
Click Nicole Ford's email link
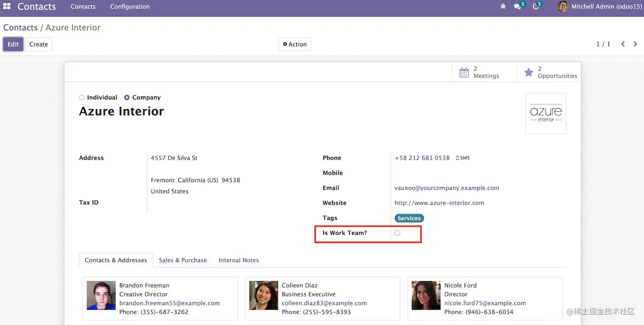click(485, 303)
